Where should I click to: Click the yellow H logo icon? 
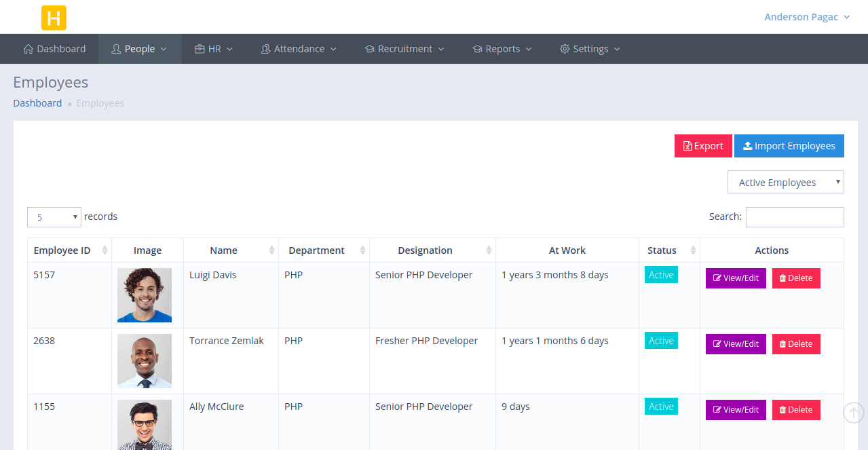click(x=54, y=18)
